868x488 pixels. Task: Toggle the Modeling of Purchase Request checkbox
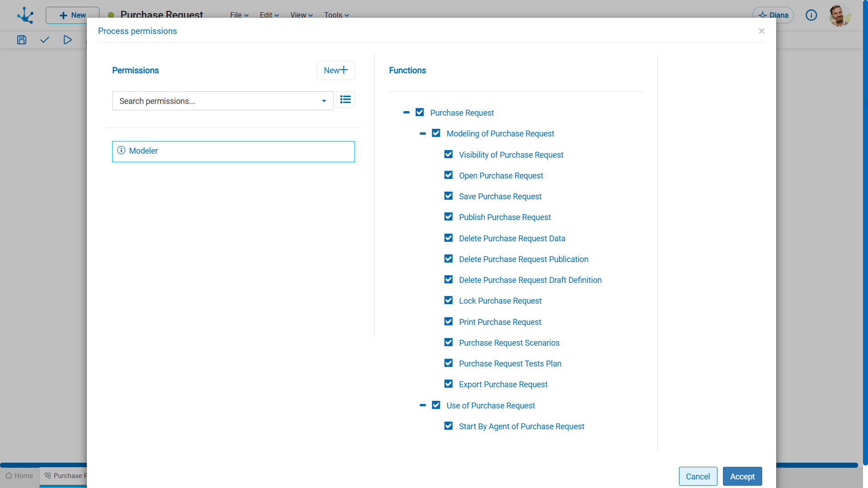(436, 133)
